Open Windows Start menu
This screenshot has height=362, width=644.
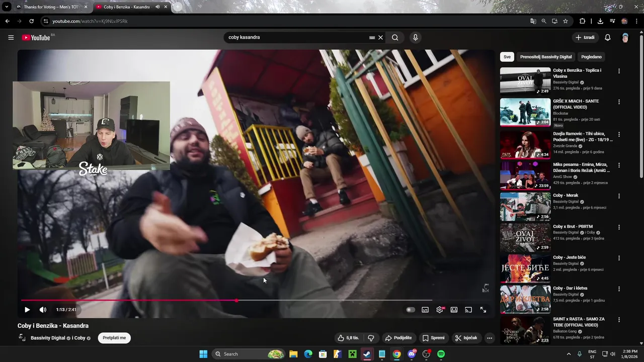203,354
